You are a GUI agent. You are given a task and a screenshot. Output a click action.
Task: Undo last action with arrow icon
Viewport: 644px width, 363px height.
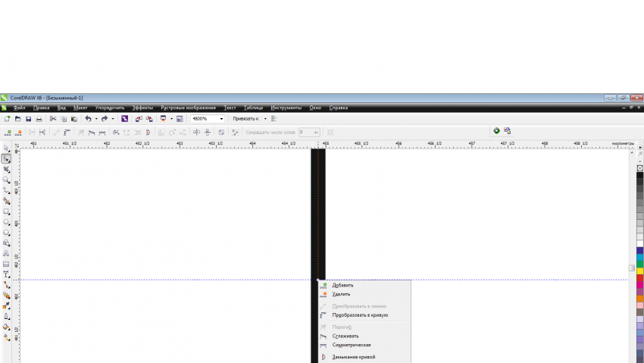point(88,119)
